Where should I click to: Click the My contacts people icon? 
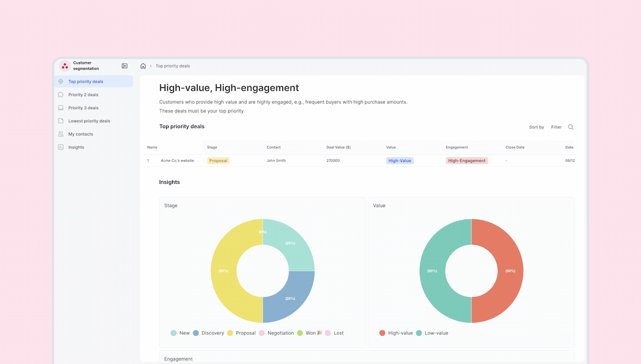point(61,134)
